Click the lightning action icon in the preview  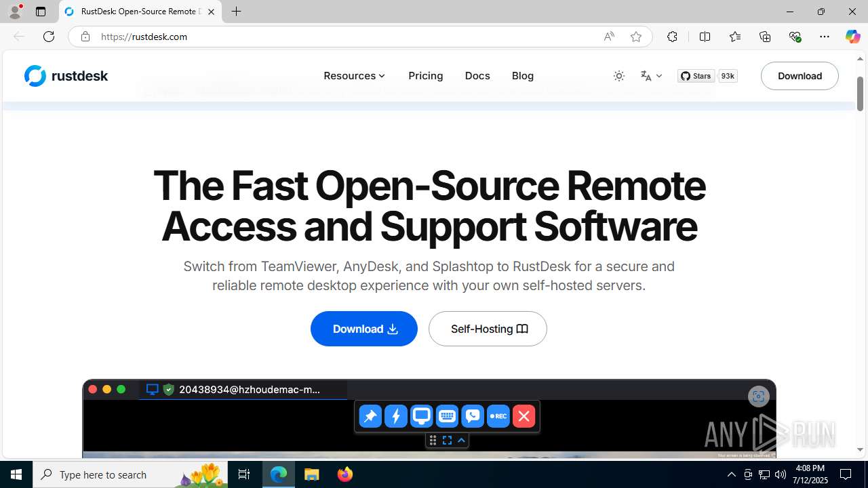coord(396,416)
